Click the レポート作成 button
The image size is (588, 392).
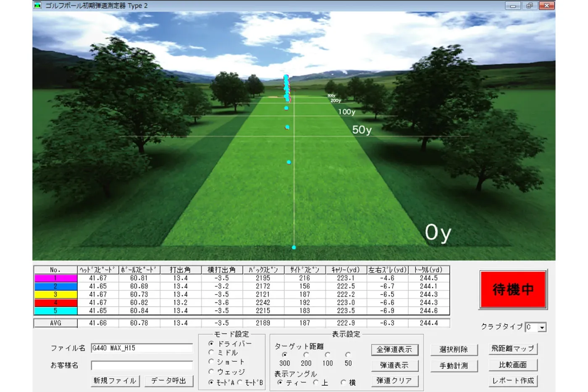[x=512, y=381]
